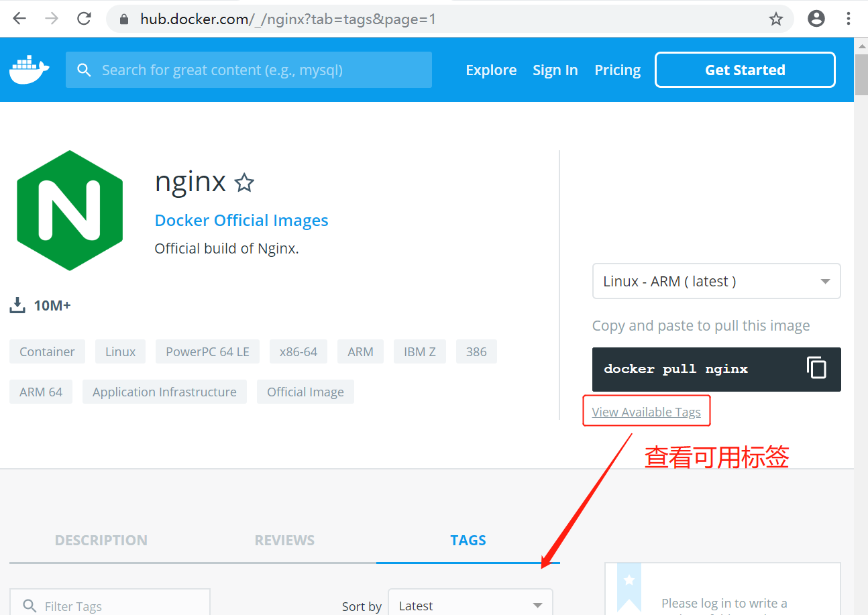Go back using the browser back arrow

[19, 19]
